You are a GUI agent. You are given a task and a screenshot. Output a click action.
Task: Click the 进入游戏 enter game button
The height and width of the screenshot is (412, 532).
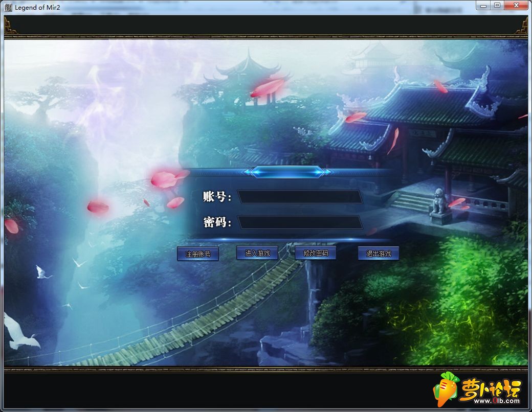(x=257, y=253)
